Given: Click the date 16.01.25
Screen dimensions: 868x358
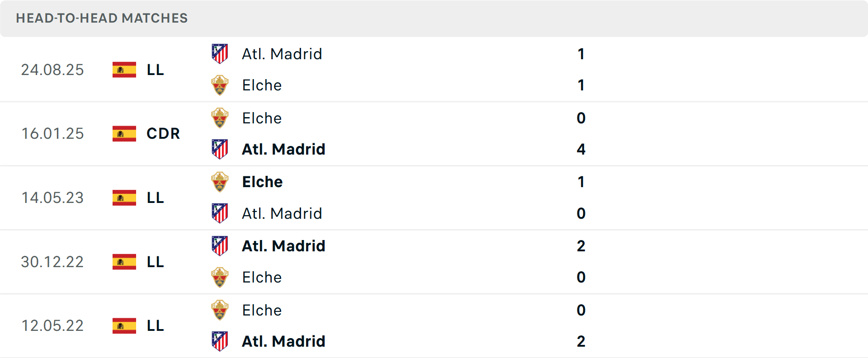Looking at the screenshot, I should pyautogui.click(x=52, y=133).
